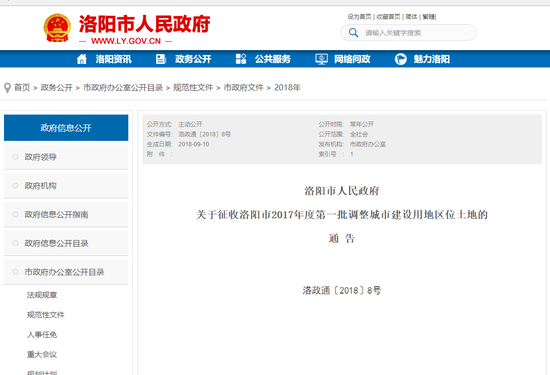Open 政务公开 in breadcrumb
This screenshot has height=375, width=550.
[56, 88]
